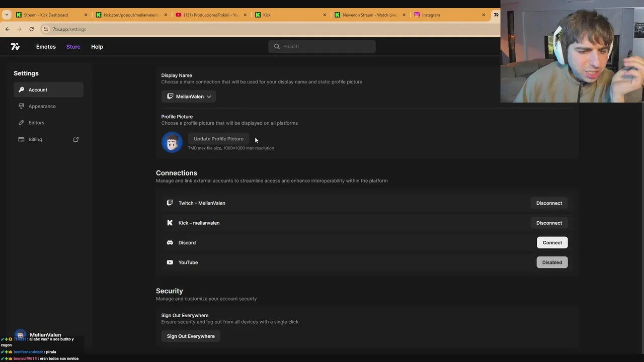Image resolution: width=644 pixels, height=362 pixels.
Task: Open the Help menu
Action: point(97,47)
